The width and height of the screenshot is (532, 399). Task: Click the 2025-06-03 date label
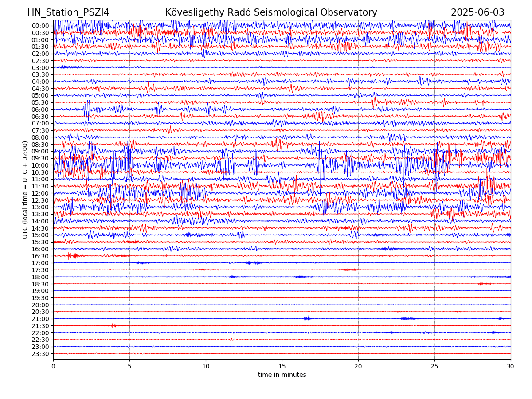coord(477,12)
